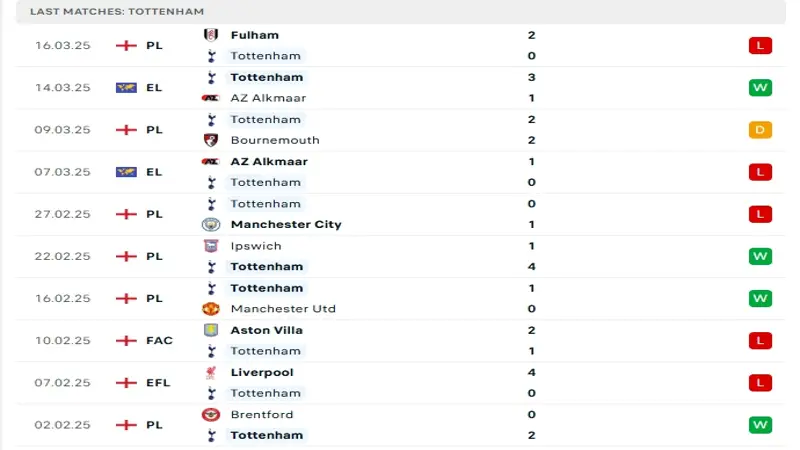800x450 pixels.
Task: Click the Europa League flag icon for 14.03.25
Action: click(x=126, y=88)
